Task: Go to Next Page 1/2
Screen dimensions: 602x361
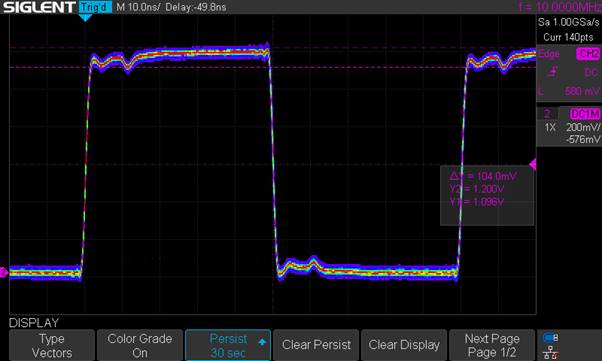Action: (492, 345)
